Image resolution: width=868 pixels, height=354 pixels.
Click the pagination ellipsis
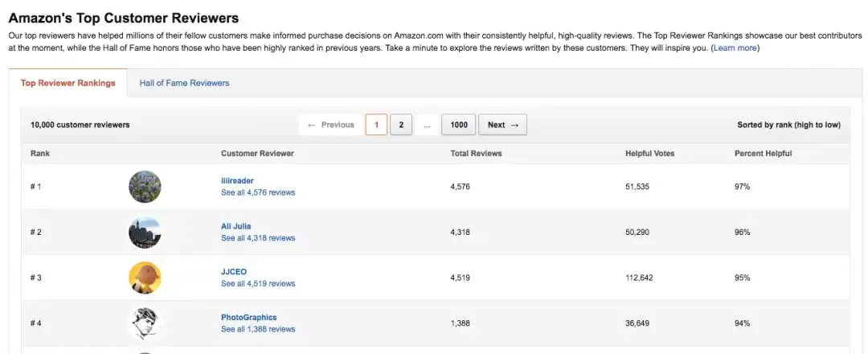[427, 126]
